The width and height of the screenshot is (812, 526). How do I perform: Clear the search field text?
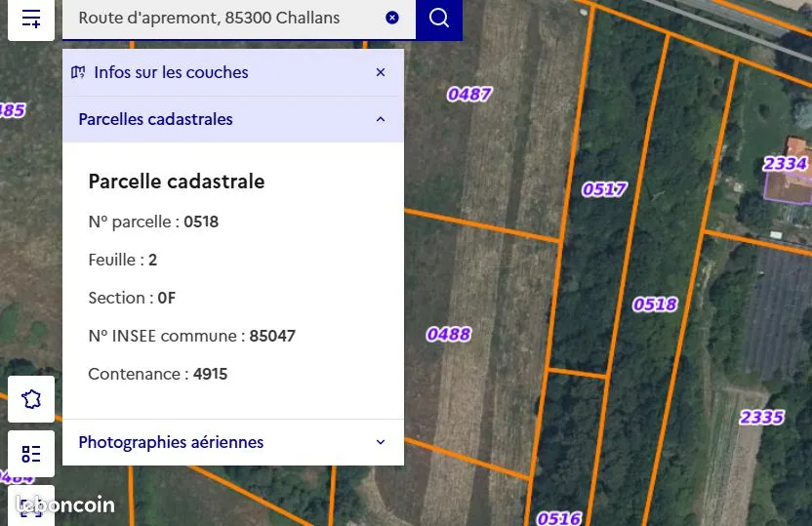392,19
